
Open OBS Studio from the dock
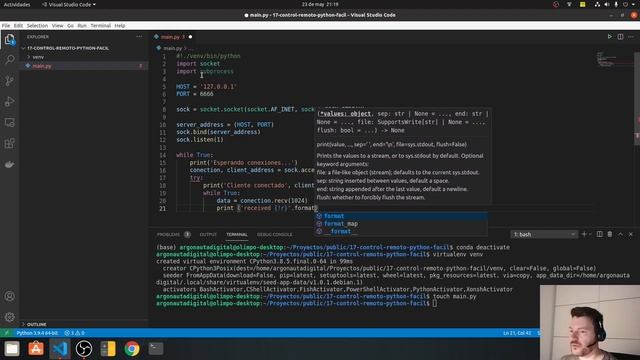(84, 349)
